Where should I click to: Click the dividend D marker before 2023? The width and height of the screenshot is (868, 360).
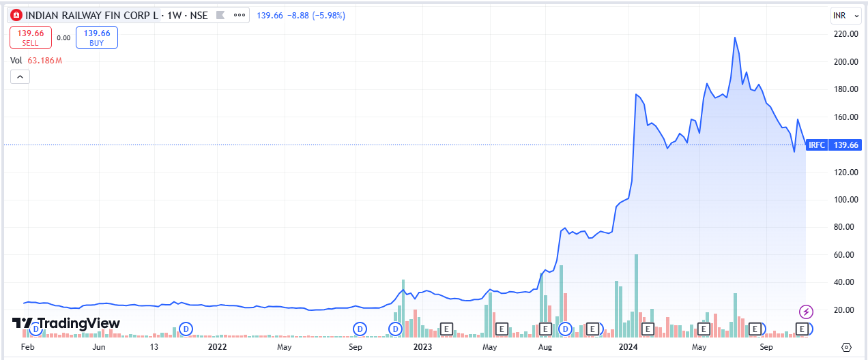pos(395,329)
